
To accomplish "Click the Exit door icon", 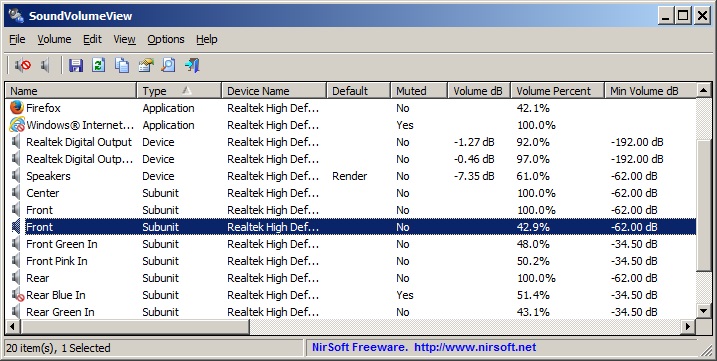I will point(192,65).
